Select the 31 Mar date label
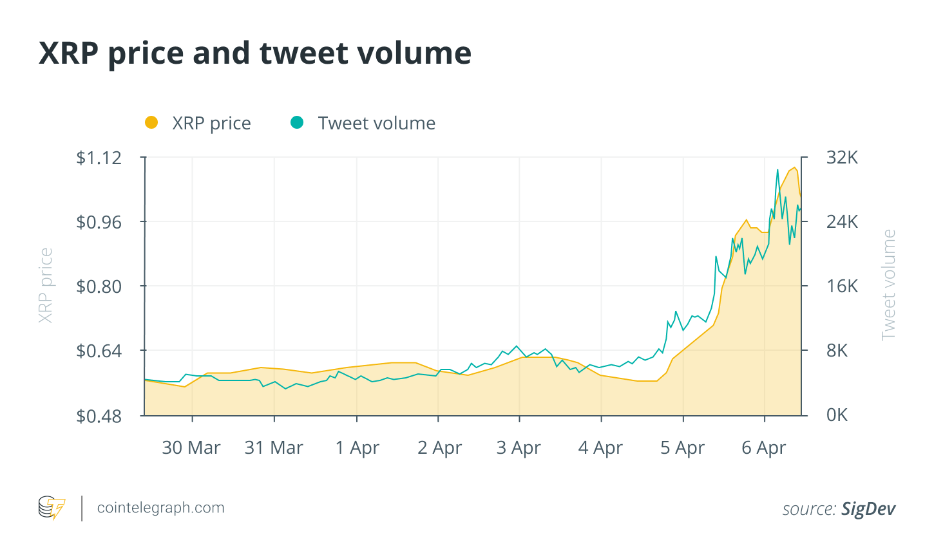This screenshot has width=934, height=560. click(274, 447)
